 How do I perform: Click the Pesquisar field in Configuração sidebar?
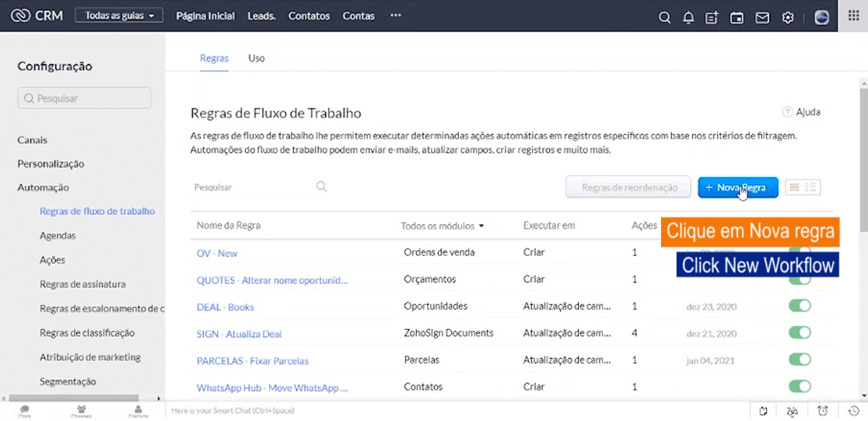85,98
